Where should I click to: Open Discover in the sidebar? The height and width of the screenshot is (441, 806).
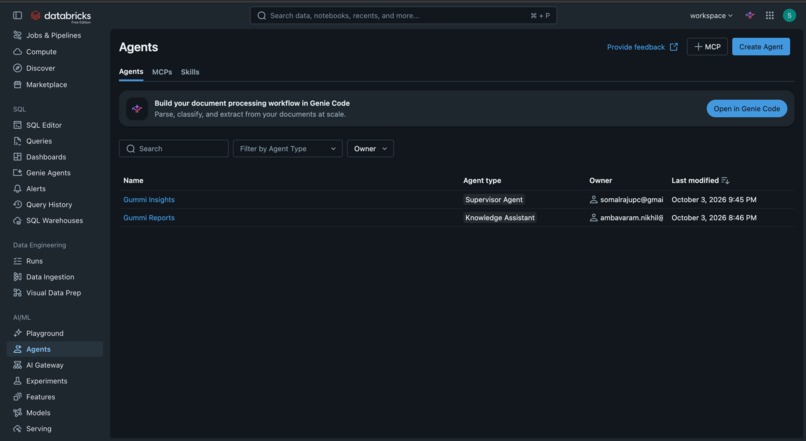[40, 68]
